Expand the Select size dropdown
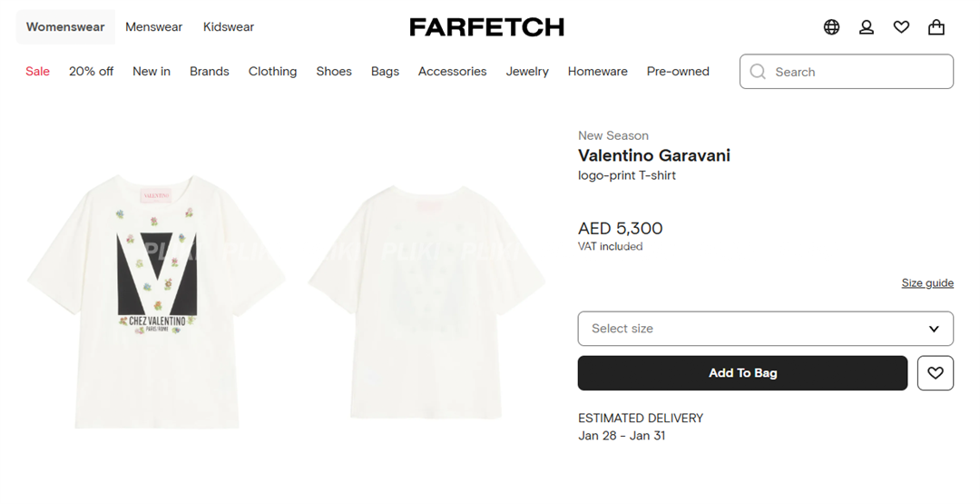The height and width of the screenshot is (504, 980). (x=766, y=329)
